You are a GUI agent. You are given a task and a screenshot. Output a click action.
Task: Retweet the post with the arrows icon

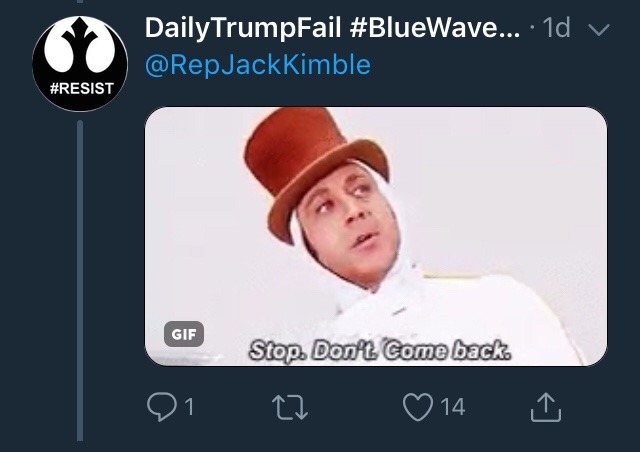(x=290, y=407)
